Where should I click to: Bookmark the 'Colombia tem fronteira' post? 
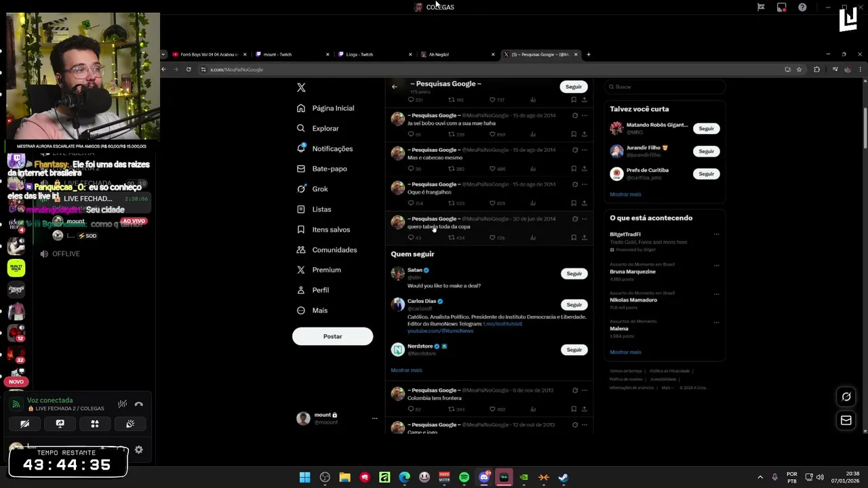[574, 409]
